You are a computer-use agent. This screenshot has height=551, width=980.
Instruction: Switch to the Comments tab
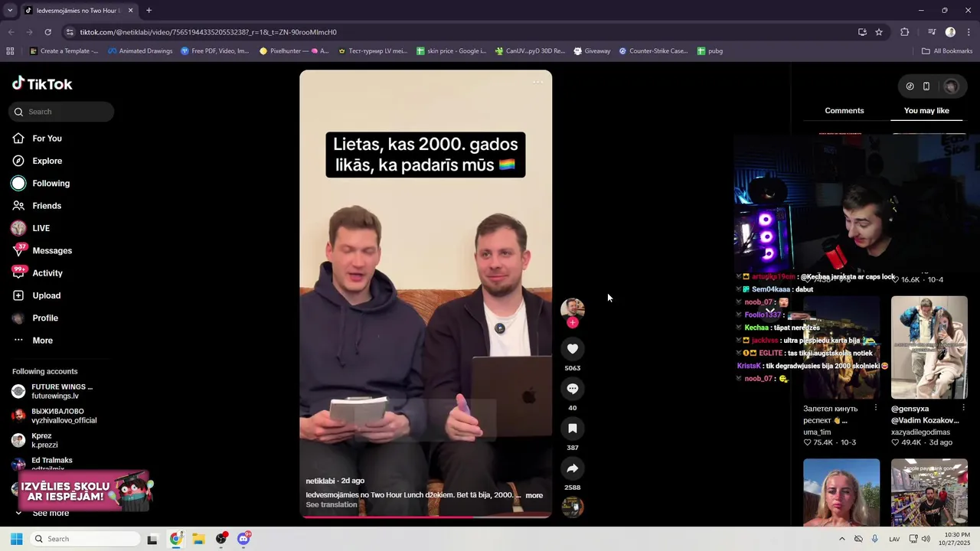844,111
